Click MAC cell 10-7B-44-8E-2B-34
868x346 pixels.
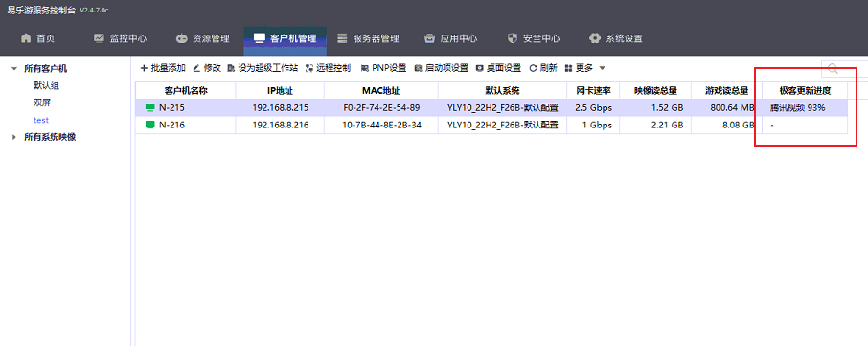point(381,126)
